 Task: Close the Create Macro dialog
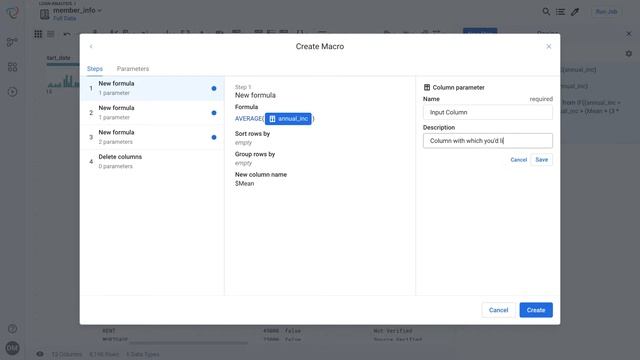coord(549,47)
